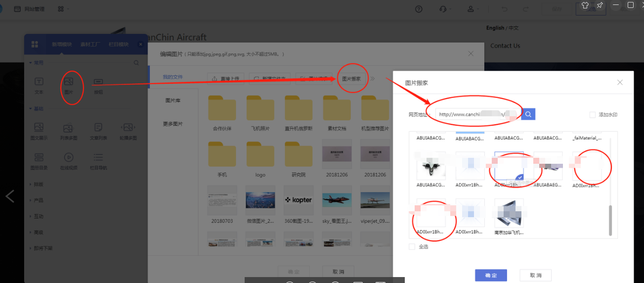
Task: Choose the 轮播多图 carousel module icon
Action: (x=128, y=128)
